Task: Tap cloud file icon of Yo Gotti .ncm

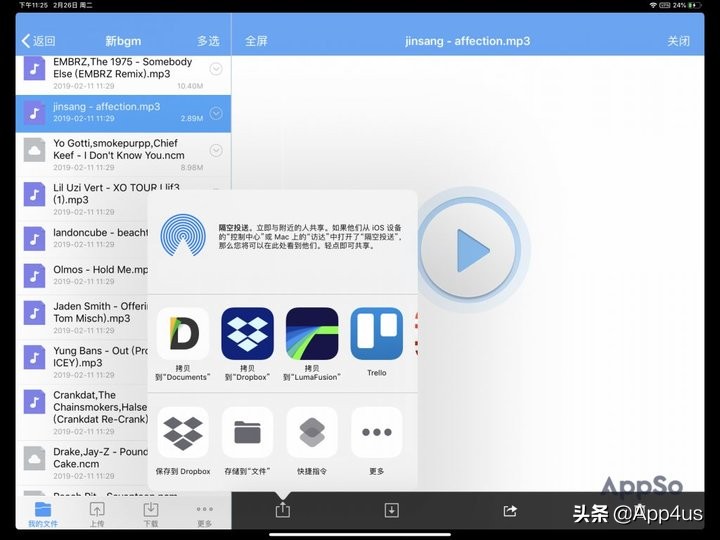Action: [34, 150]
